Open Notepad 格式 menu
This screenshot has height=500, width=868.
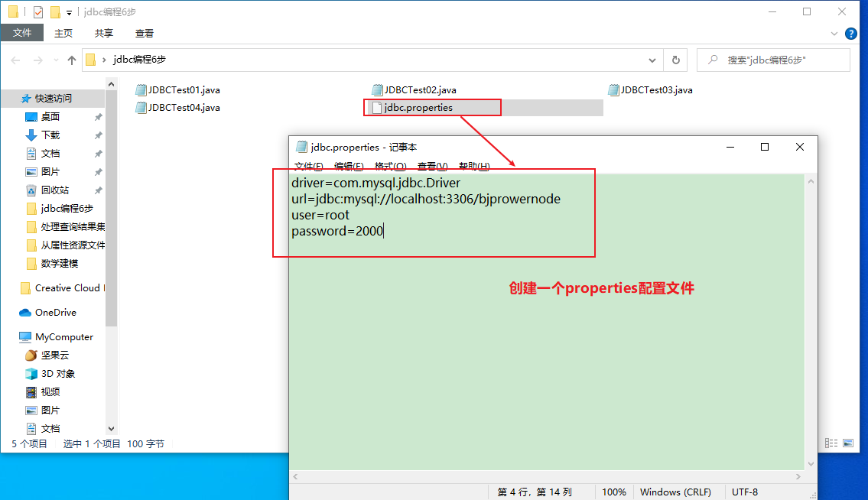(390, 166)
